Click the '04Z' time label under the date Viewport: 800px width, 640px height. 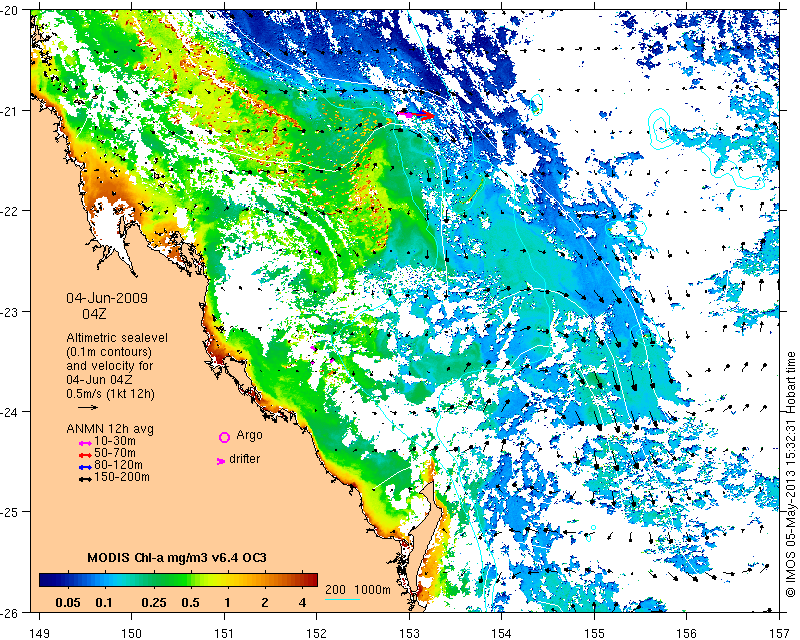click(x=94, y=314)
